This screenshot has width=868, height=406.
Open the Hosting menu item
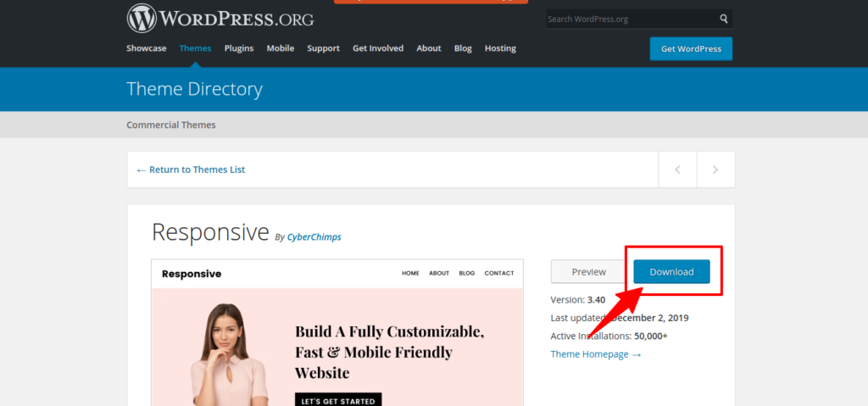click(500, 48)
